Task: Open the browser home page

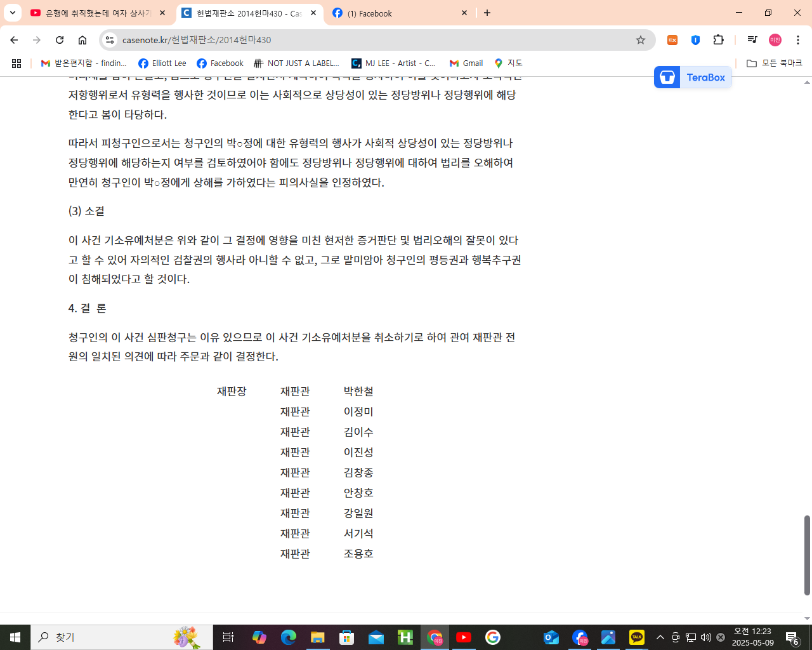Action: (82, 40)
